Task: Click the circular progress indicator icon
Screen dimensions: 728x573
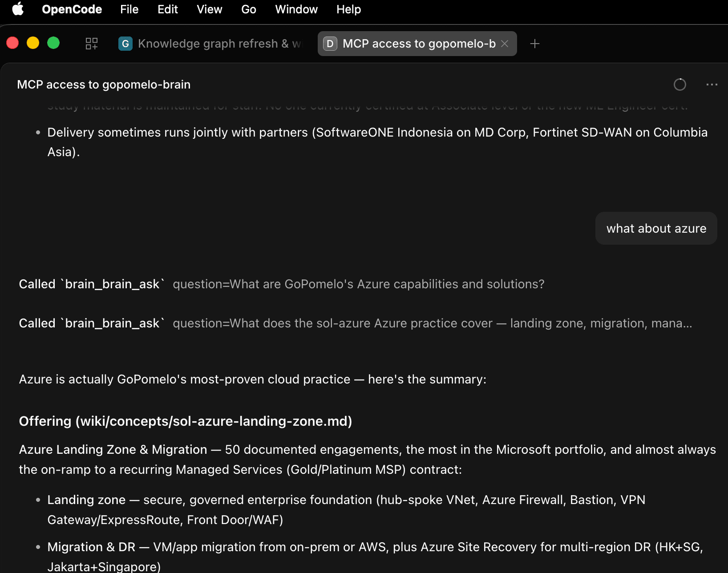Action: coord(680,85)
